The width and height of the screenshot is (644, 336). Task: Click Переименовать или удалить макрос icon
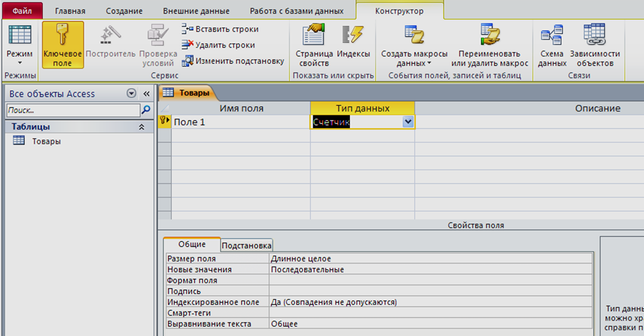(490, 34)
